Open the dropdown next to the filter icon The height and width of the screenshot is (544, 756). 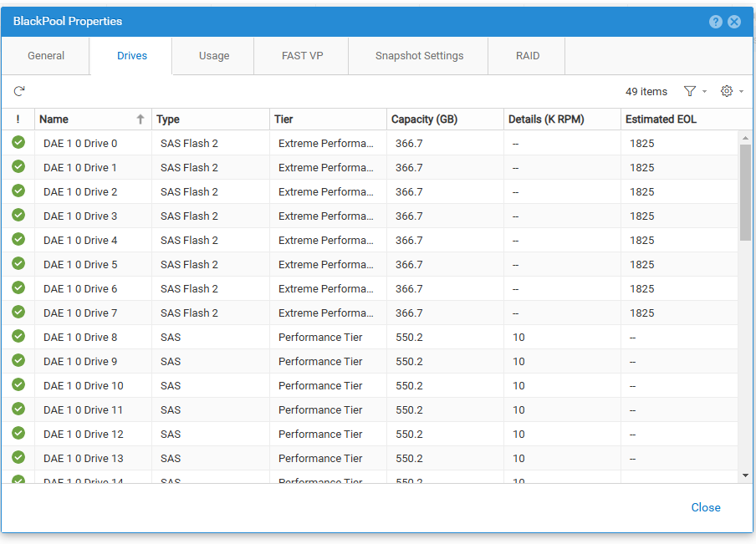click(705, 91)
